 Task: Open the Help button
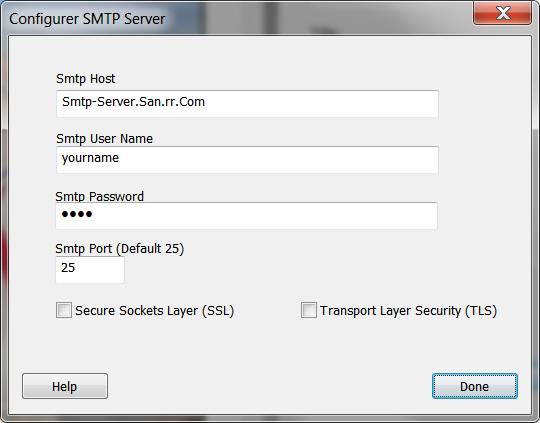pos(65,386)
